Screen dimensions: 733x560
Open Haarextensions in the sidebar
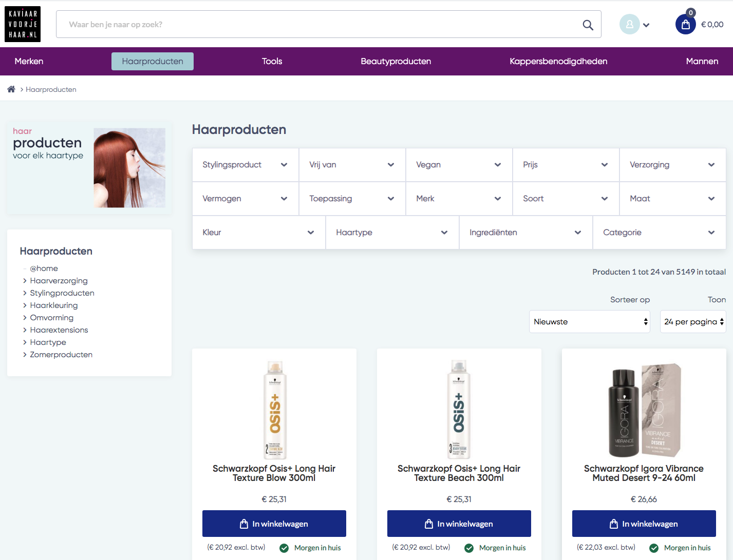[x=59, y=330]
